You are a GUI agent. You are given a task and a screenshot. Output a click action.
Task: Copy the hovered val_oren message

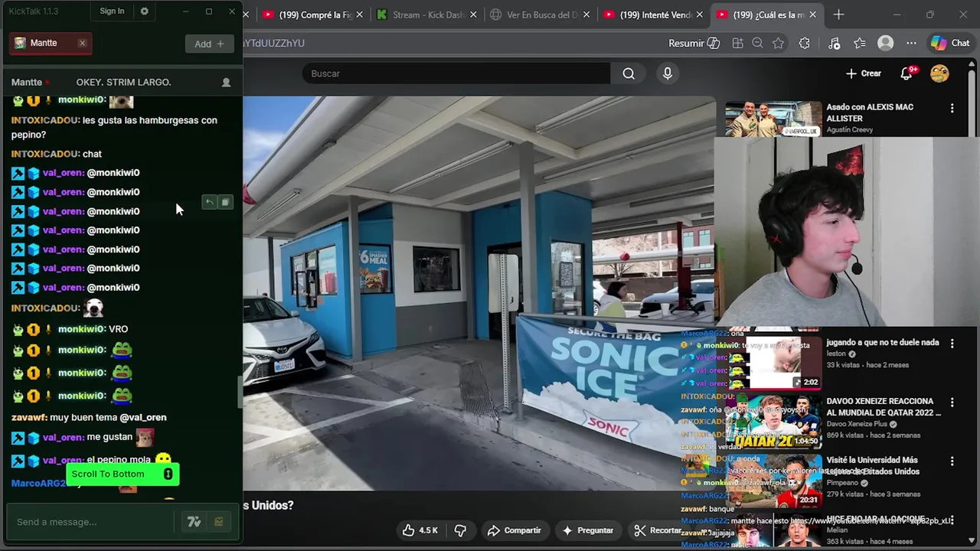[x=225, y=202]
